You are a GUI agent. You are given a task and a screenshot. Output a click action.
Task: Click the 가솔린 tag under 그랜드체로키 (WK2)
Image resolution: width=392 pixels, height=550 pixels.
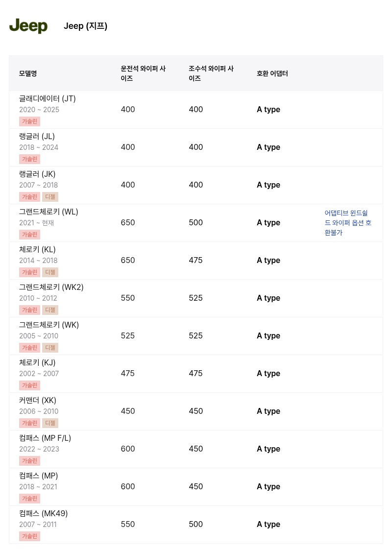tap(29, 310)
